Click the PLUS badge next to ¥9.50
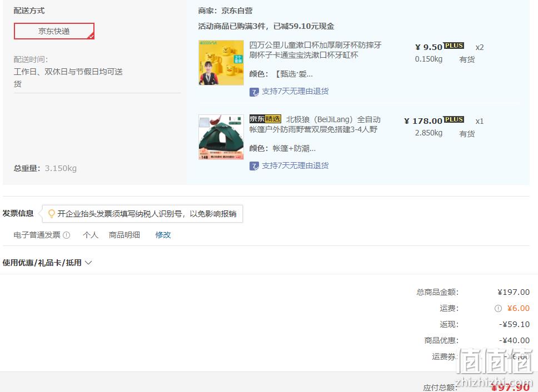 pos(454,46)
